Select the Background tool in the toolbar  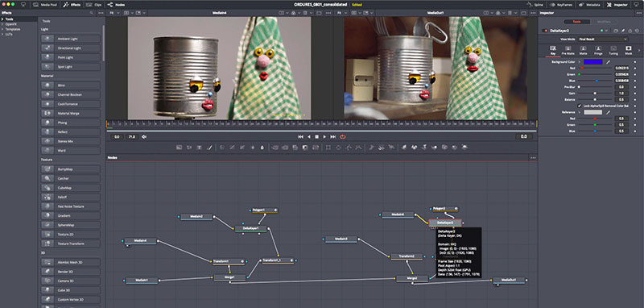pos(179,148)
